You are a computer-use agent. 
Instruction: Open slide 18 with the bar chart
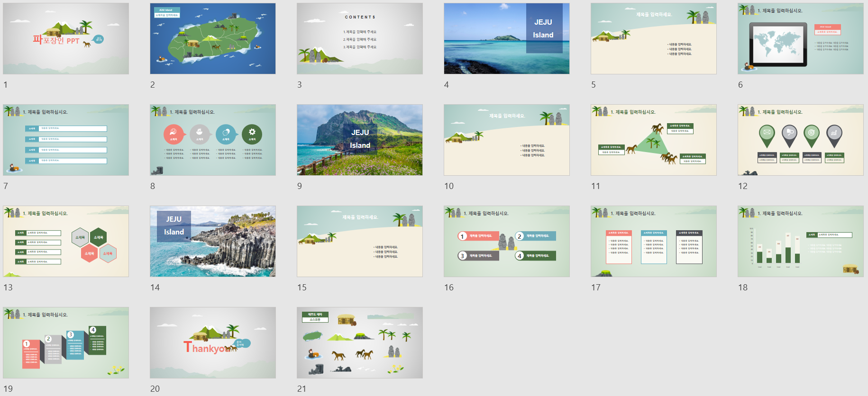[801, 241]
